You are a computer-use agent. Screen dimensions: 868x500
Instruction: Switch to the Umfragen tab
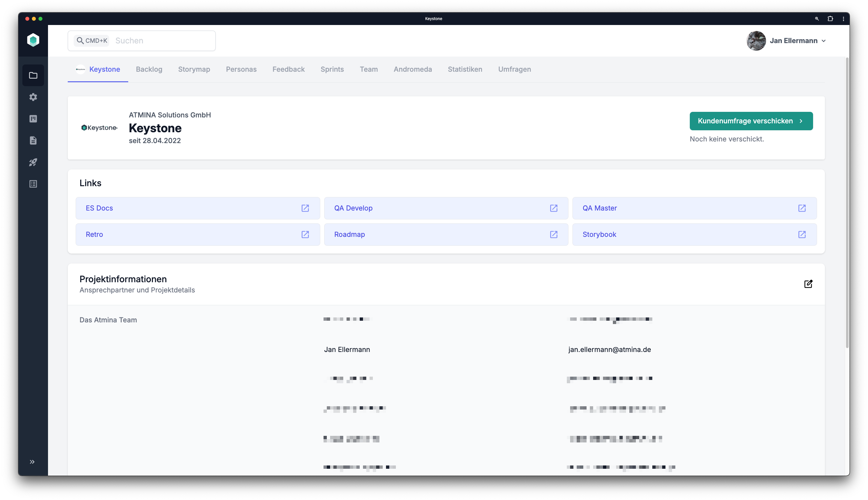click(514, 69)
